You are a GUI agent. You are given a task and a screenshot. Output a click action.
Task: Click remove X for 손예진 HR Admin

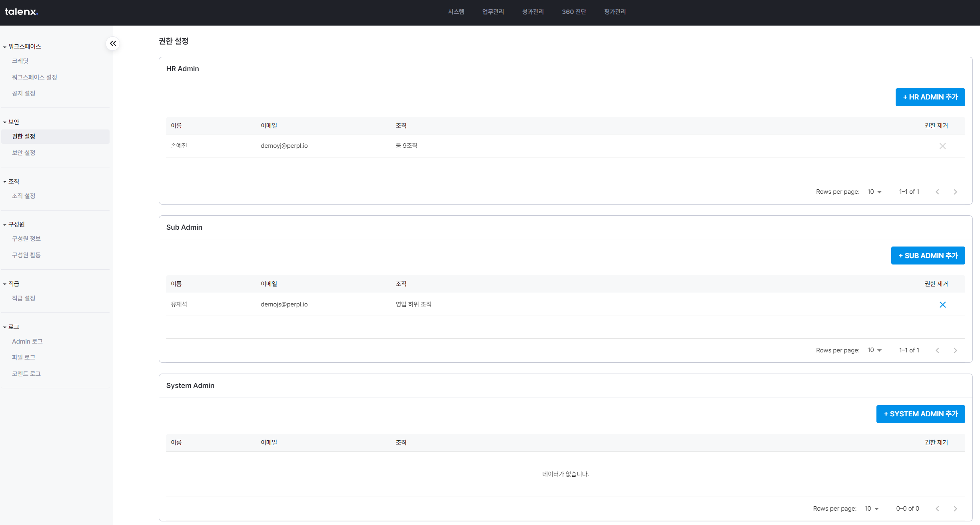942,146
